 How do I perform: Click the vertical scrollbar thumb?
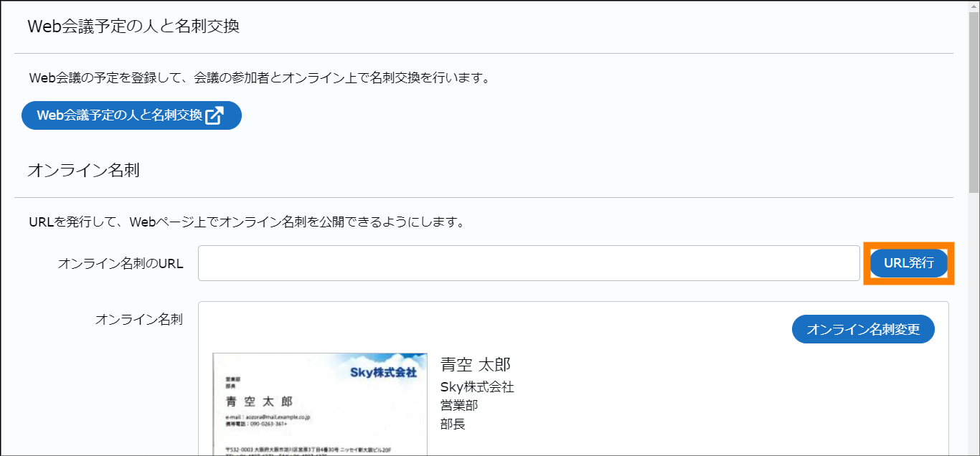(974, 100)
